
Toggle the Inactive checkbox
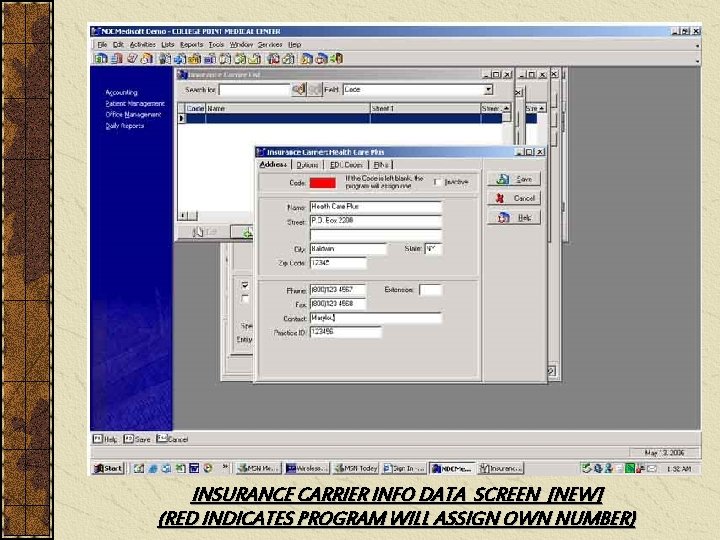click(x=437, y=182)
